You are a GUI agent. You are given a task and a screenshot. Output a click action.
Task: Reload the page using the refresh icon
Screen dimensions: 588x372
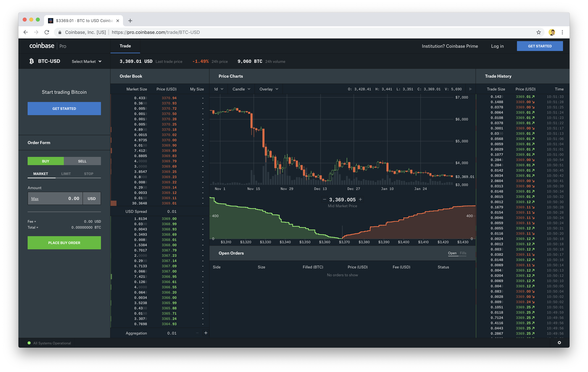47,32
